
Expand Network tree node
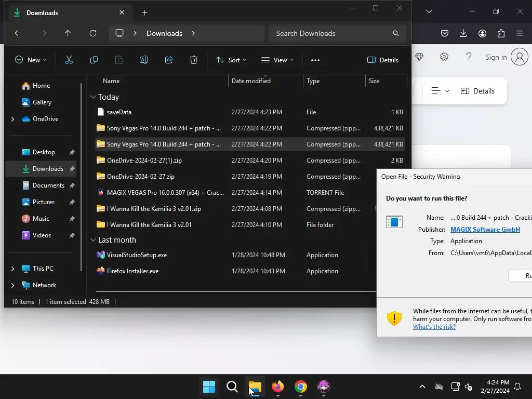coord(13,285)
